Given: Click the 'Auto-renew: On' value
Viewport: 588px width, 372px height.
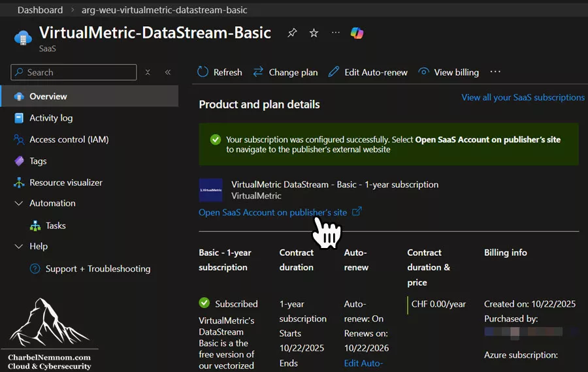Looking at the screenshot, I should (364, 311).
